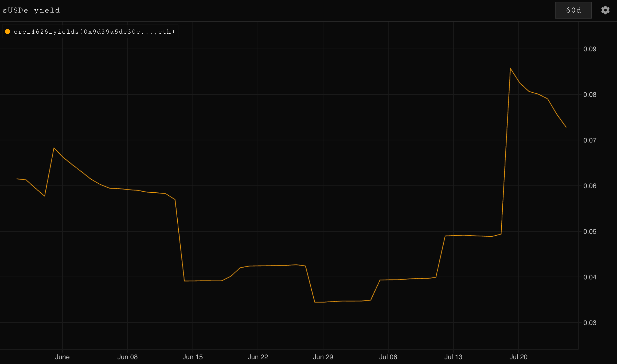This screenshot has width=617, height=364.
Task: Click the last data point of yield line
Action: pyautogui.click(x=566, y=127)
